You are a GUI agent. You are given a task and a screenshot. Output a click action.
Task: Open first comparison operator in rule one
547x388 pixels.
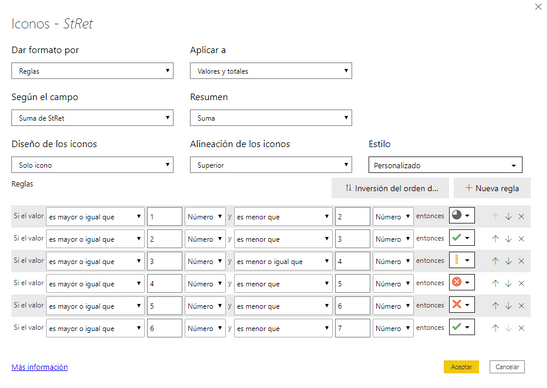[95, 217]
